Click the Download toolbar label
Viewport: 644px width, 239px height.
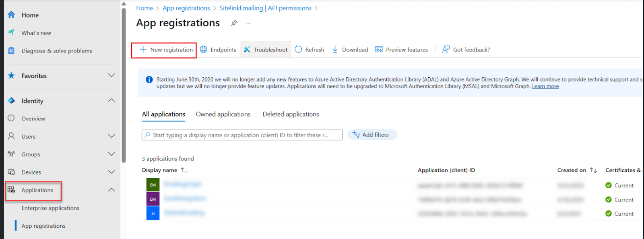(x=355, y=50)
